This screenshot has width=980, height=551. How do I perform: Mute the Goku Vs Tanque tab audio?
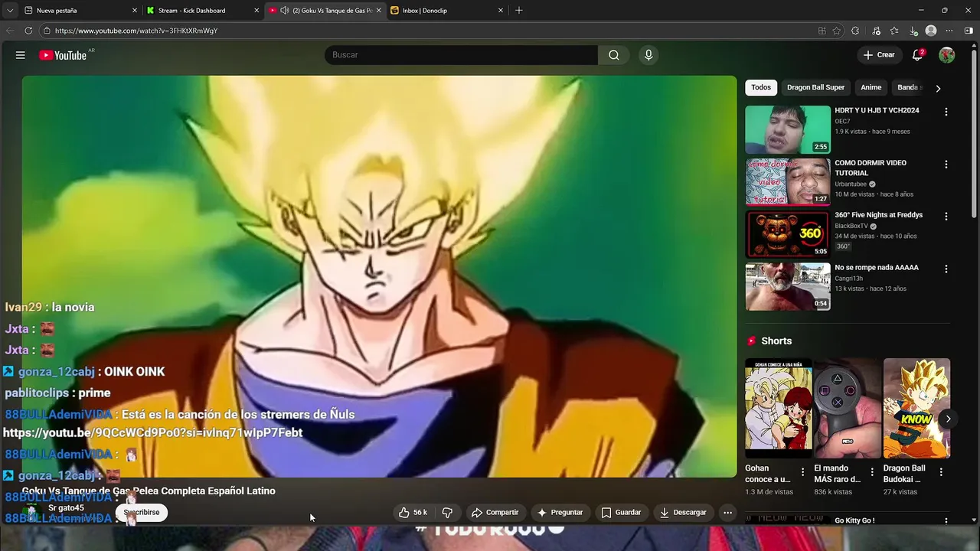(285, 10)
